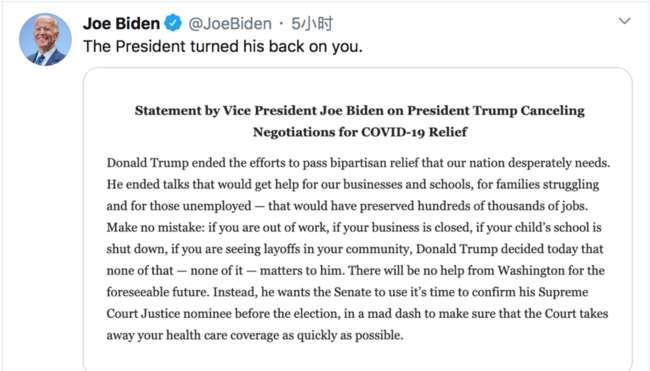Click the words "Make no mistake" in the statement

tap(154, 228)
